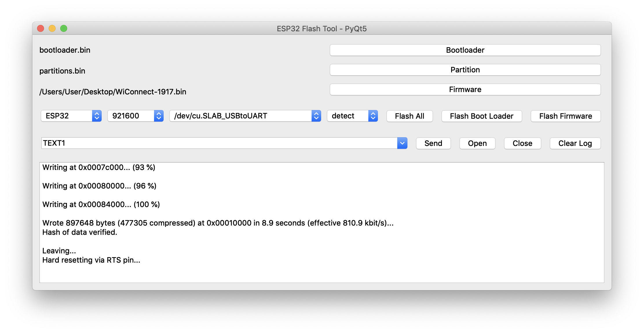Open the 921600 baud rate dropdown
This screenshot has height=333, width=644.
coord(136,116)
